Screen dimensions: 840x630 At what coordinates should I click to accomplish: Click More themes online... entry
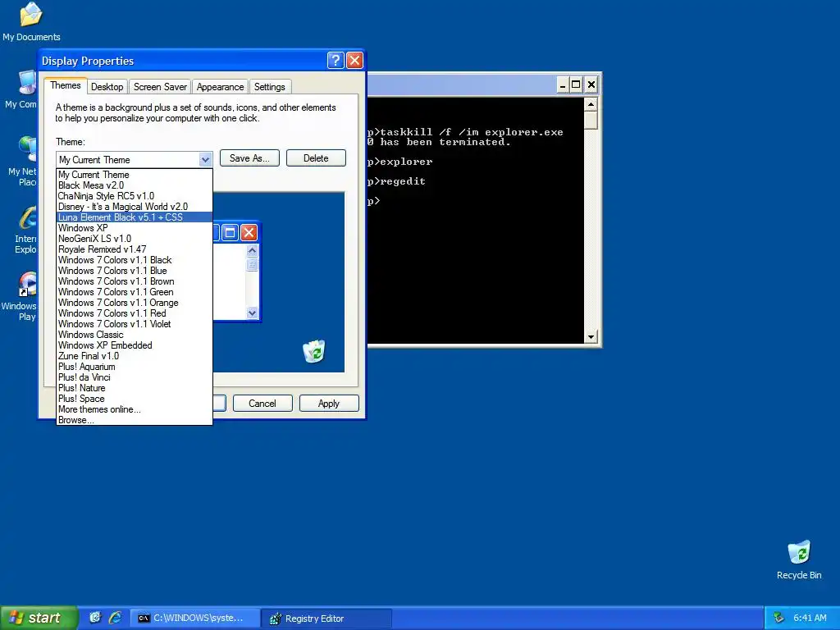[135, 409]
